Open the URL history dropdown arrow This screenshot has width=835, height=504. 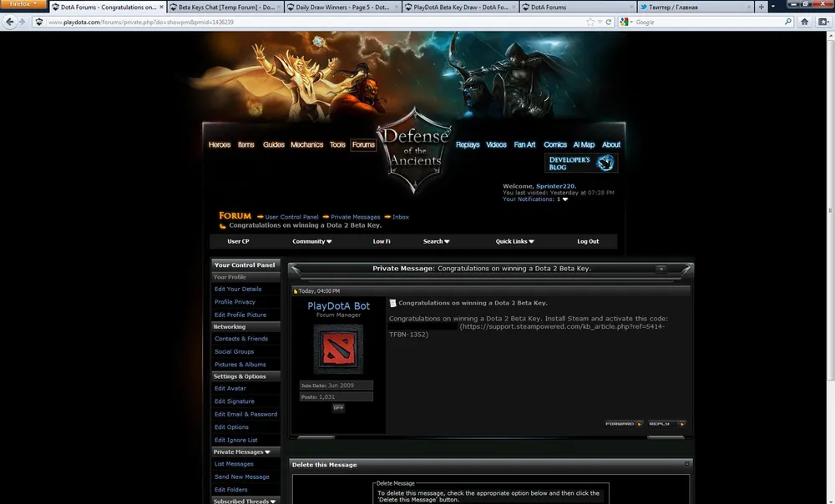click(600, 22)
